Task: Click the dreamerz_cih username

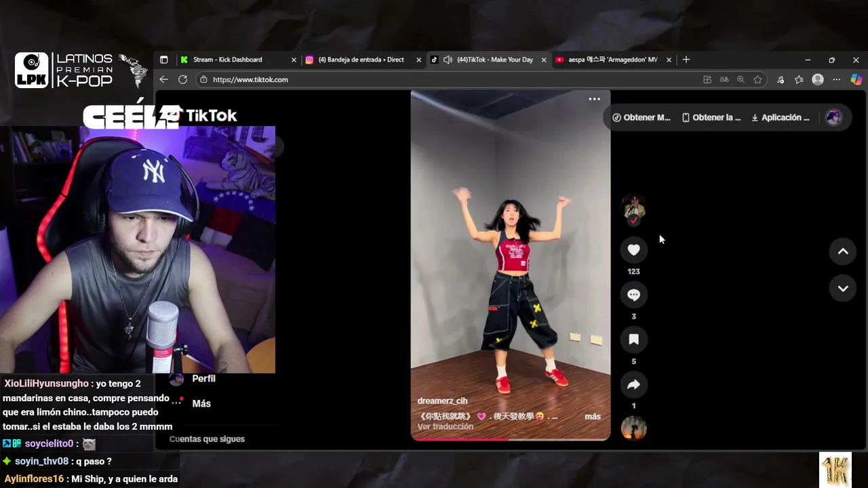Action: [442, 401]
